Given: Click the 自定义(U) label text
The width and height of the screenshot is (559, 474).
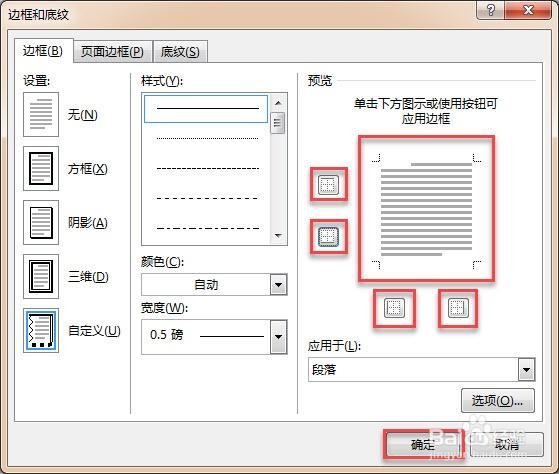Looking at the screenshot, I should point(94,331).
